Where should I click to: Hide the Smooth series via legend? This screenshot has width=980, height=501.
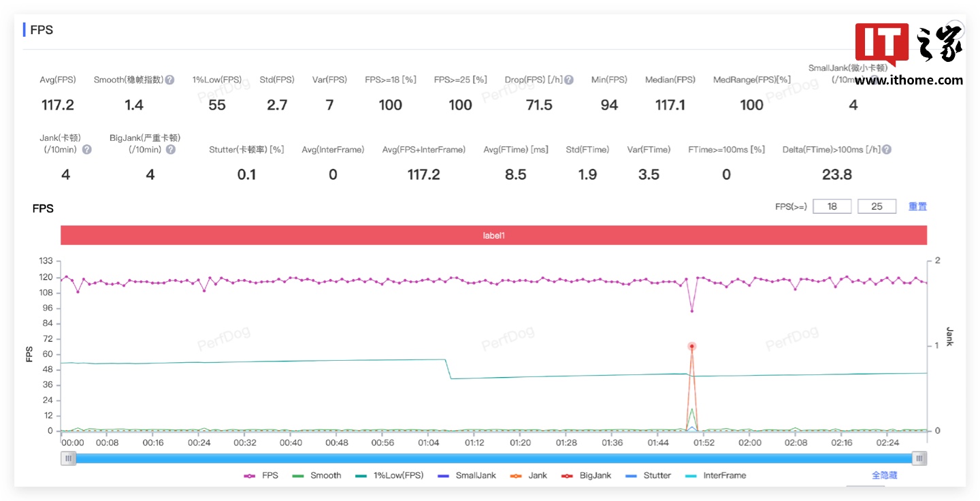(x=316, y=475)
